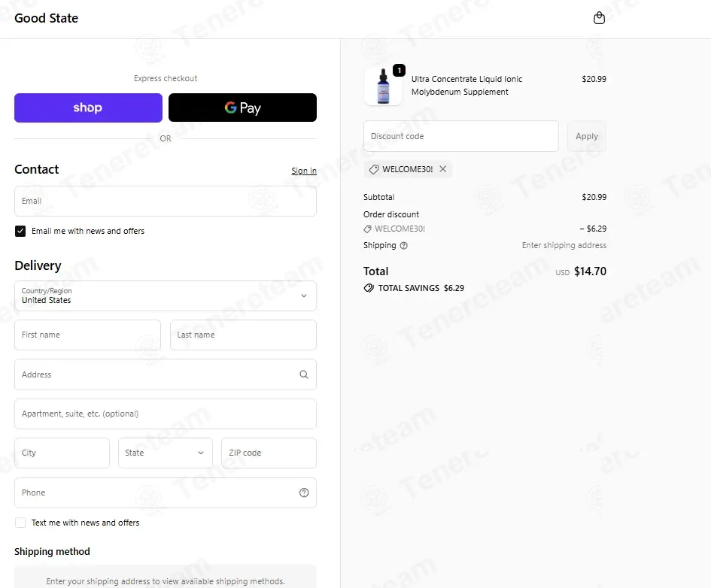711x588 pixels.
Task: Click the TOTAL SAVINGS $6.29 text
Action: pos(421,288)
